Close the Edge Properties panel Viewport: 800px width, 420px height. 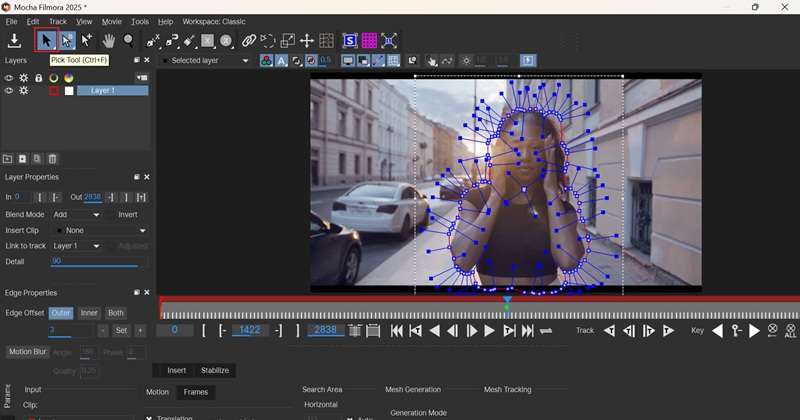147,292
